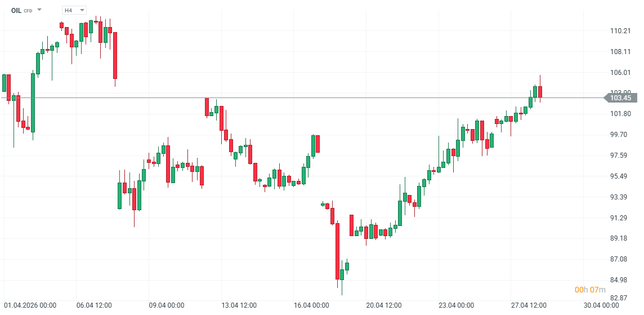This screenshot has width=644, height=315.
Task: Click the 09.04 00:00 time axis label
Action: pos(166,305)
